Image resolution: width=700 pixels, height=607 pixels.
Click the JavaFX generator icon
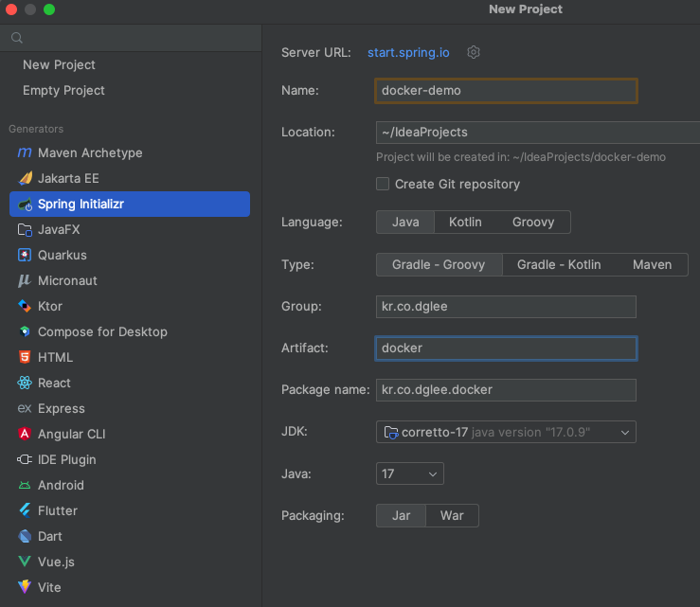click(25, 229)
